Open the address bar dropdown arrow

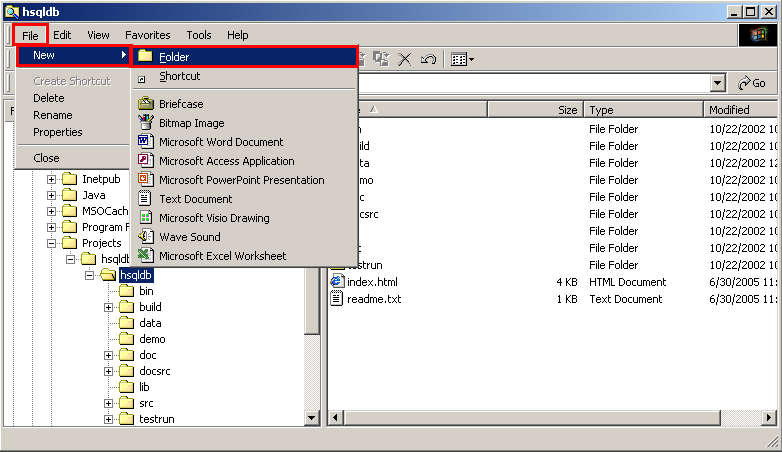[718, 84]
